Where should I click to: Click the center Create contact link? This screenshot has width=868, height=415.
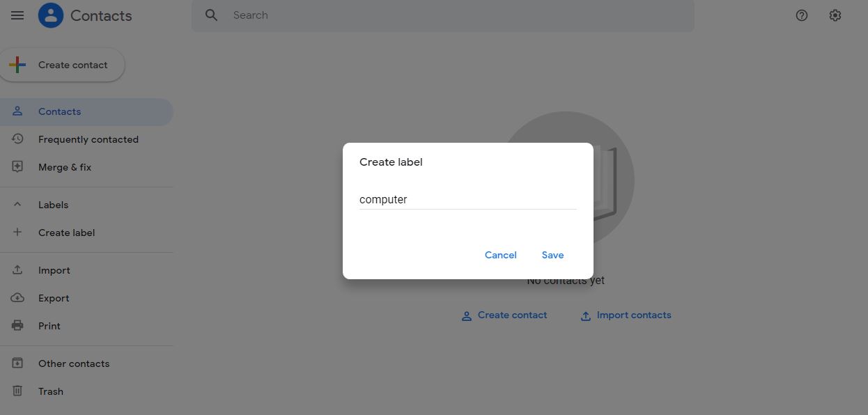[504, 315]
